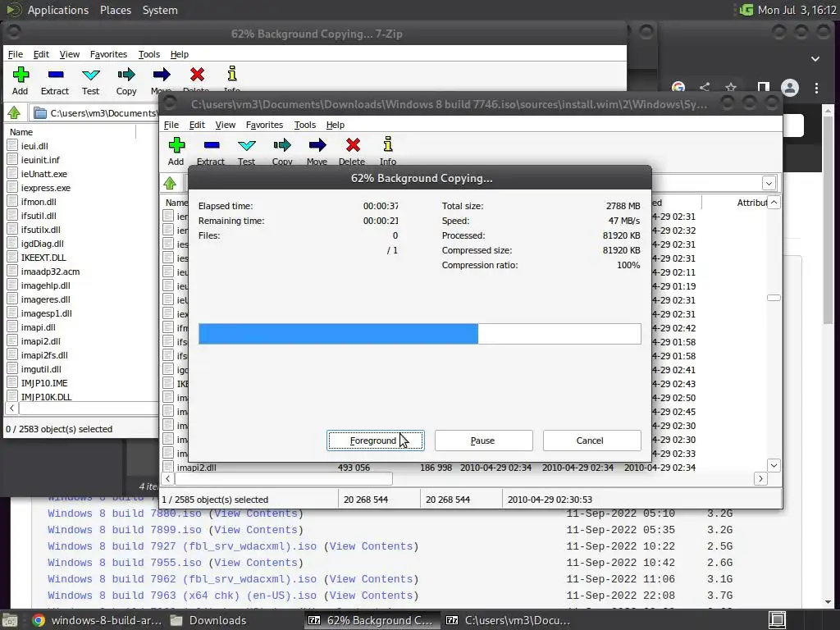Click scroll left arrow in background file list
The height and width of the screenshot is (630, 840).
(x=11, y=408)
